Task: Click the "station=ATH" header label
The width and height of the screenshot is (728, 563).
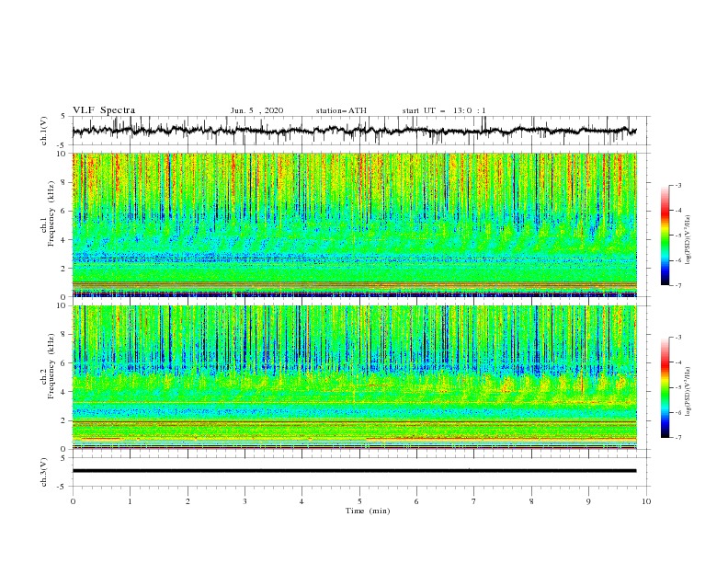Action: (341, 110)
